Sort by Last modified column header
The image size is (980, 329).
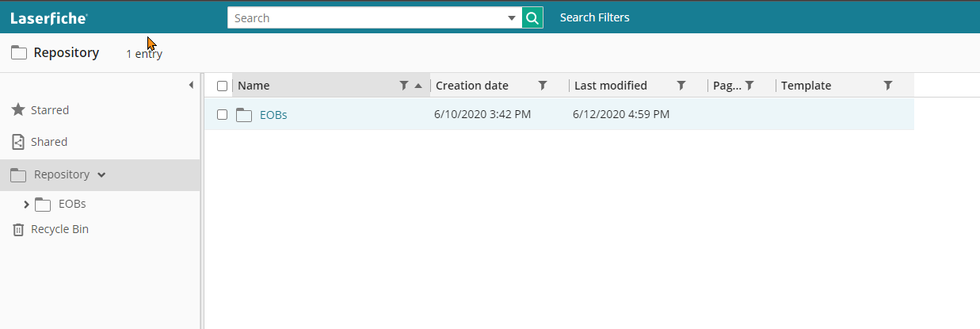611,86
